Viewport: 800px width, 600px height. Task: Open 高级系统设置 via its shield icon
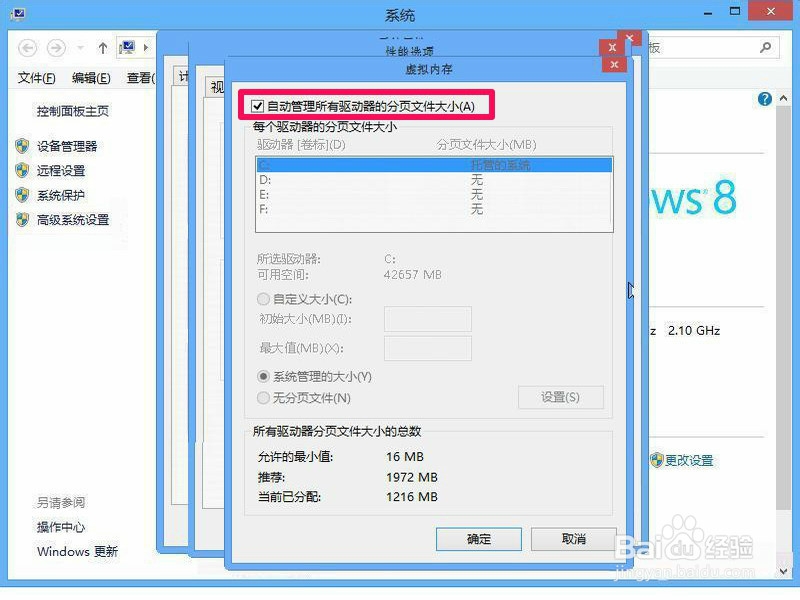click(23, 220)
